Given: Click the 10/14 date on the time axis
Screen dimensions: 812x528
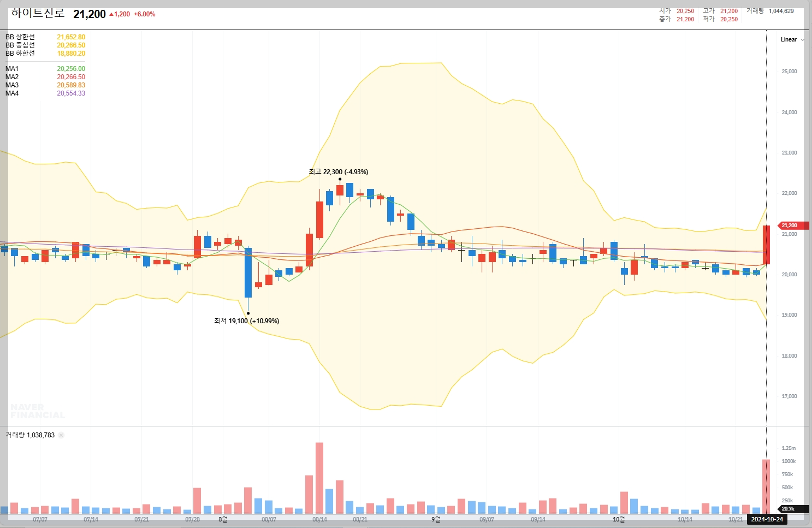Looking at the screenshot, I should coord(685,519).
